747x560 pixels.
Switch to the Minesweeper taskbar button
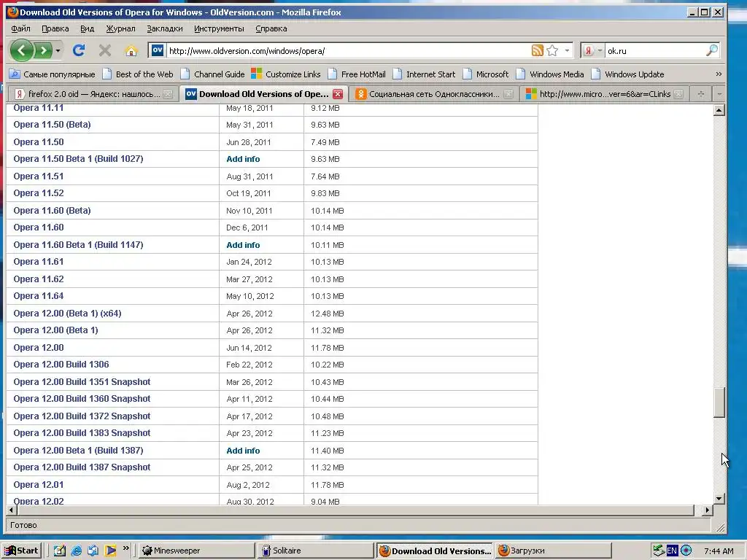(197, 551)
